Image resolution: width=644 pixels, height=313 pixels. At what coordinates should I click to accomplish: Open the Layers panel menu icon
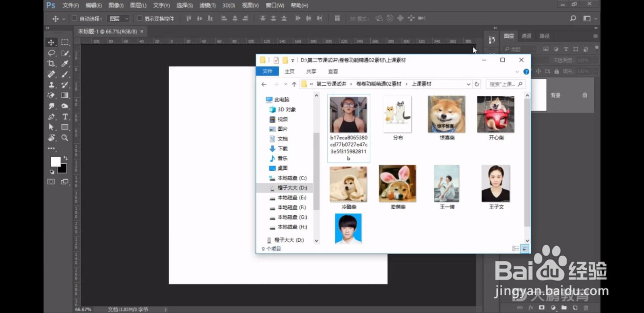point(595,36)
